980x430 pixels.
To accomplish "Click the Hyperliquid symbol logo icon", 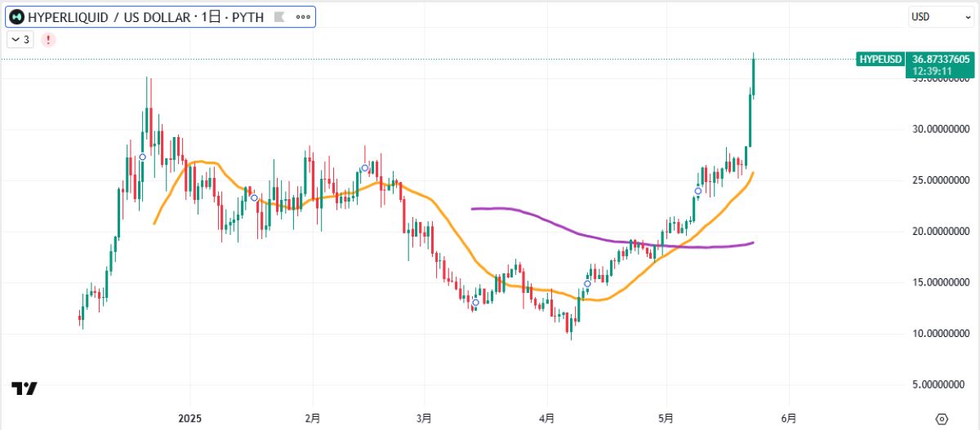I will (17, 16).
